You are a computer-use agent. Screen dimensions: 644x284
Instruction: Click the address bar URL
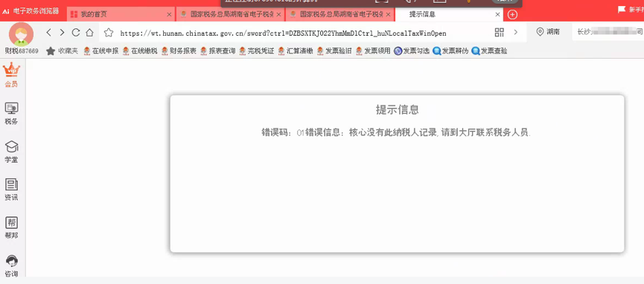pos(283,33)
